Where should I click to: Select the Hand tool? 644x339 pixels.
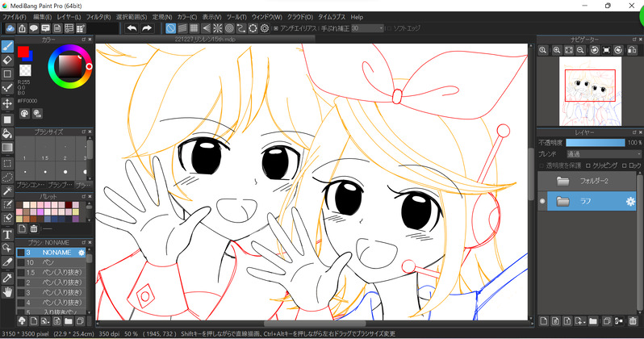pos(7,292)
